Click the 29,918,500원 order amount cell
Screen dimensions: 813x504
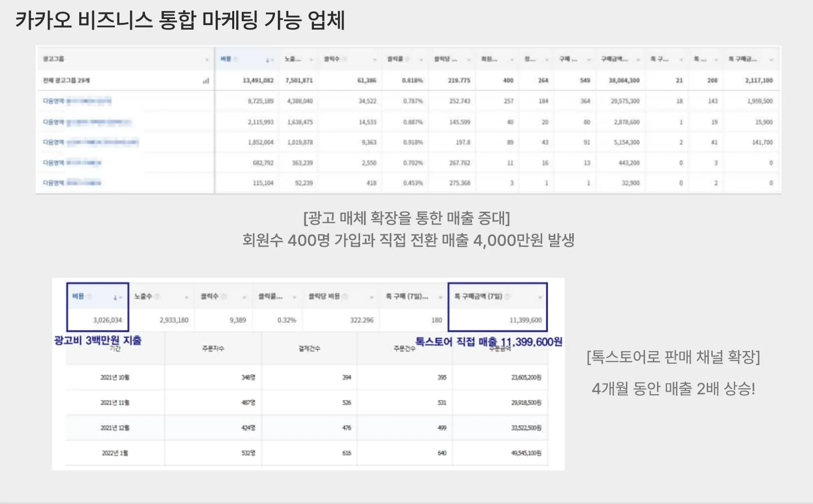526,402
